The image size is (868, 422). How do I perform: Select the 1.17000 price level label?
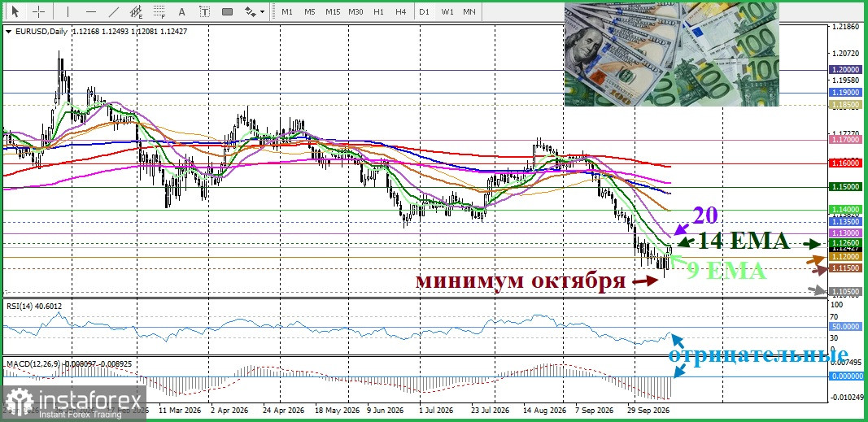pos(846,141)
